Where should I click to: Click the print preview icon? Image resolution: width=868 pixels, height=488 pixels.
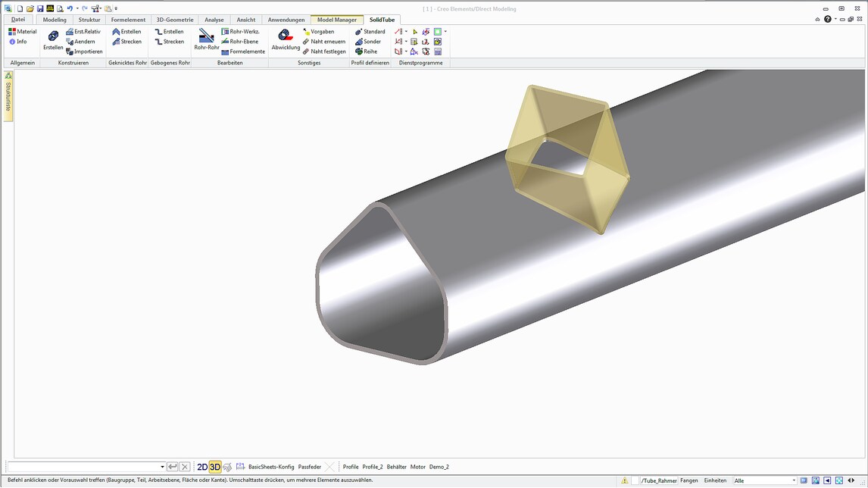click(60, 9)
